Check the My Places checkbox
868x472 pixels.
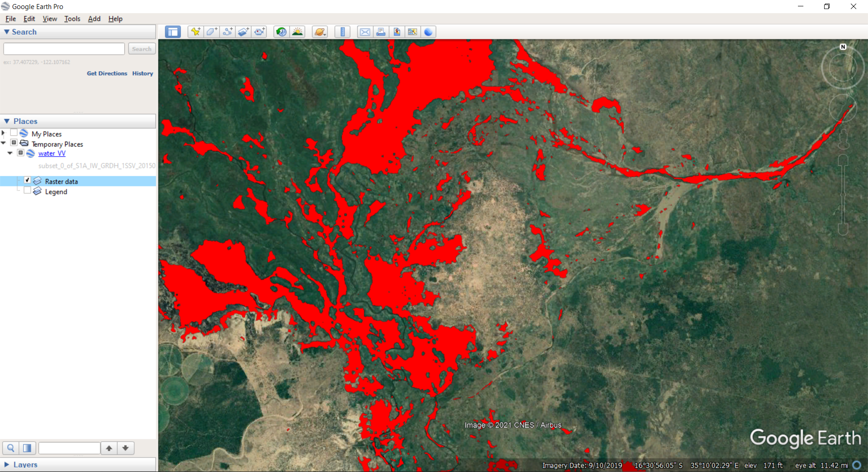point(14,133)
